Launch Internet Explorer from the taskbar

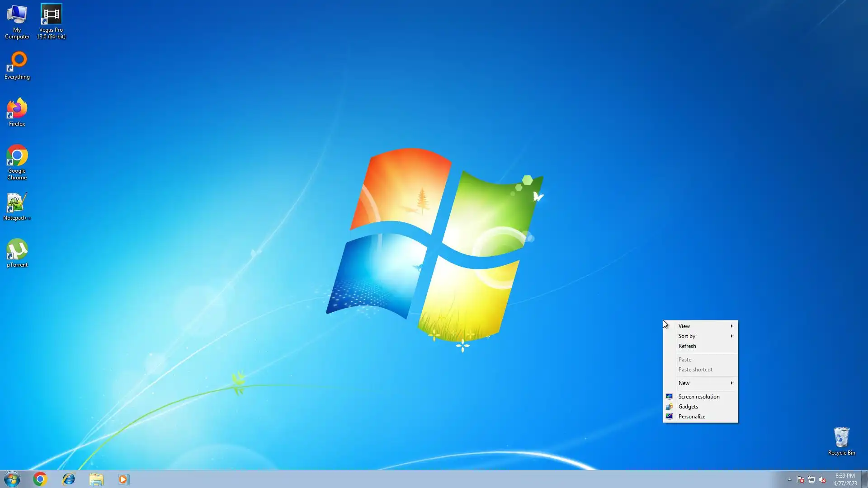(x=68, y=479)
